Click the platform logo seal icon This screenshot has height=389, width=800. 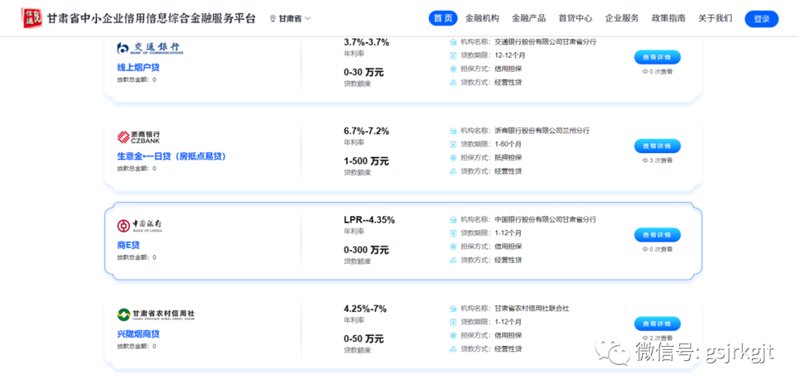click(32, 18)
